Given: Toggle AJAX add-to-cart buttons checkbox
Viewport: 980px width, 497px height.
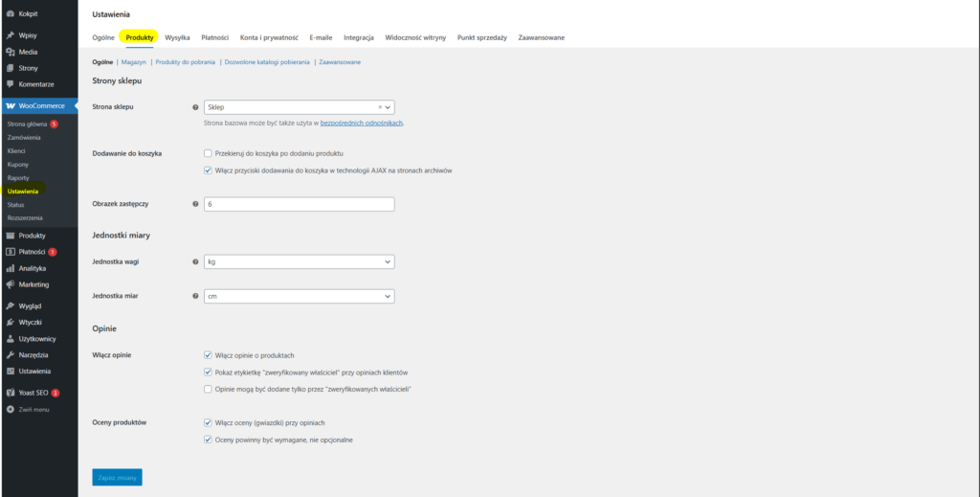Looking at the screenshot, I should (208, 170).
